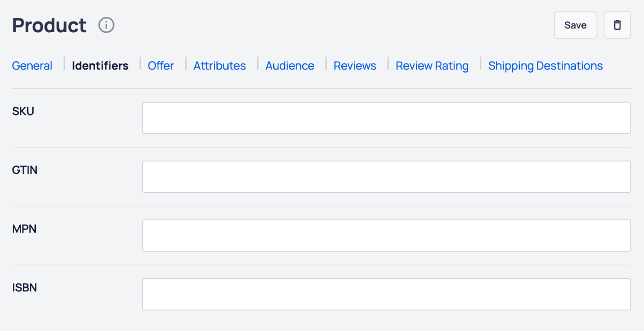Image resolution: width=644 pixels, height=331 pixels.
Task: Click the SKU field label
Action: pyautogui.click(x=23, y=111)
